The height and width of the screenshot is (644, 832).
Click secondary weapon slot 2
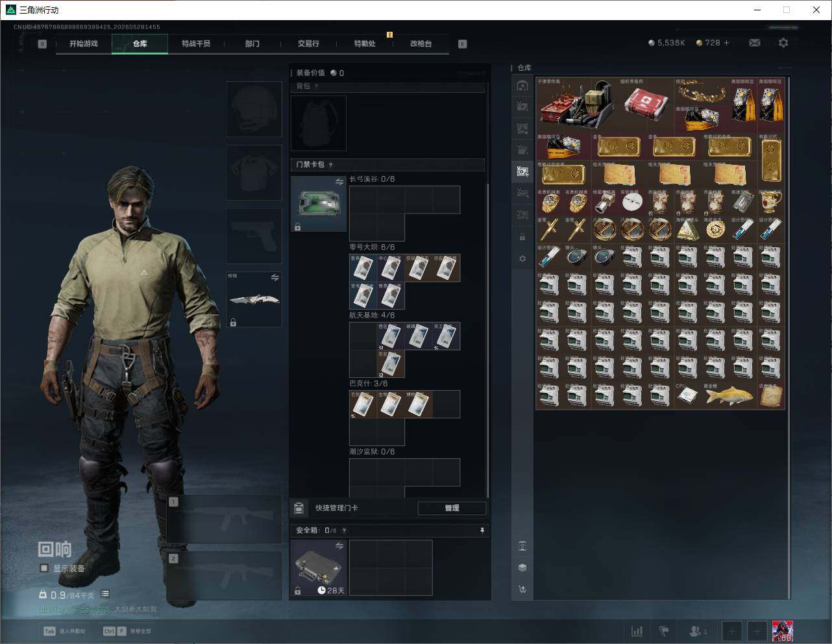click(x=225, y=576)
